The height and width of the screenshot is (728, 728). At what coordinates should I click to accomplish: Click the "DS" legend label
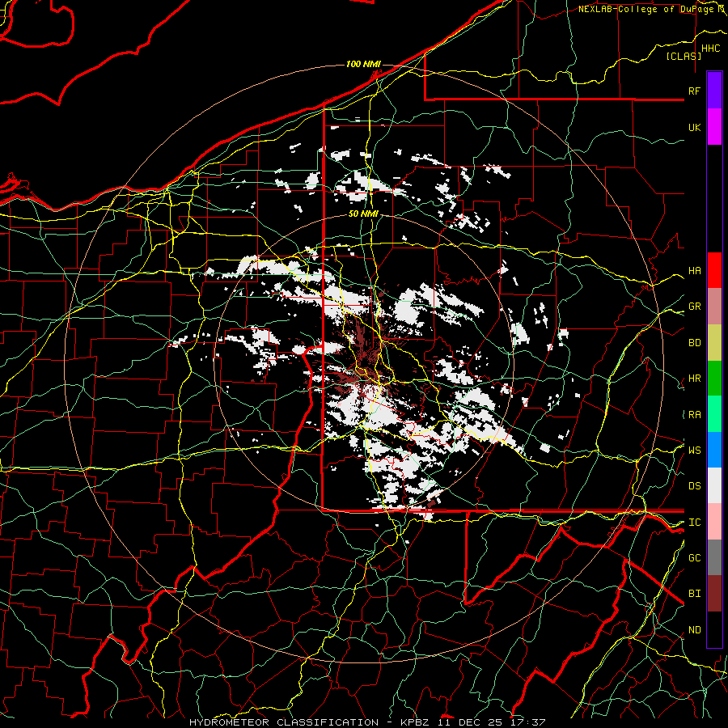694,486
